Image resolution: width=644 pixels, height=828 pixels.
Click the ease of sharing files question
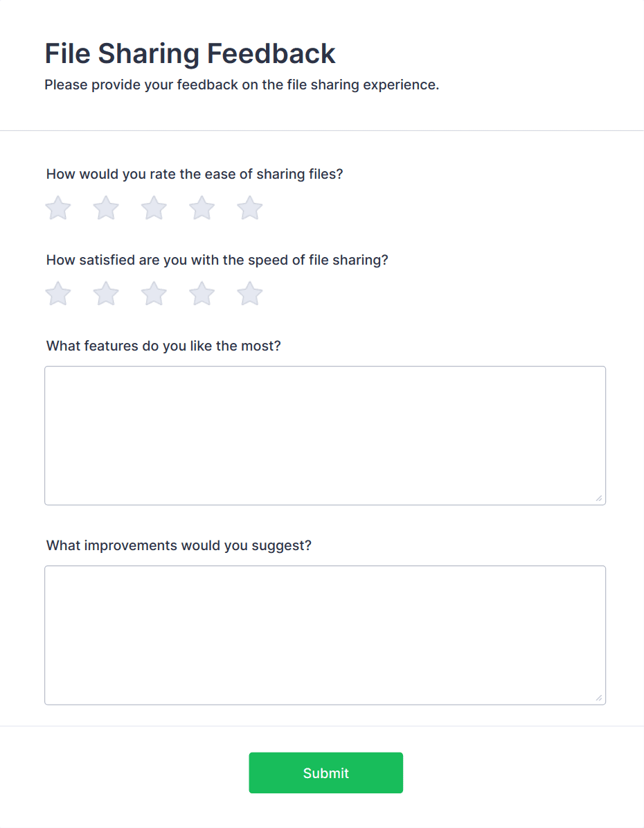click(195, 174)
